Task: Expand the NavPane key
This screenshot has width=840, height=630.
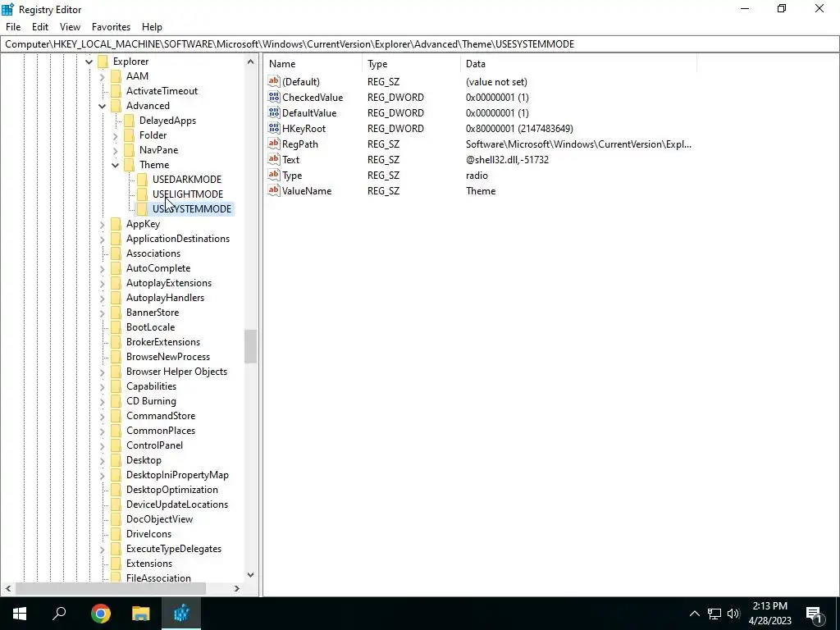Action: (x=115, y=151)
